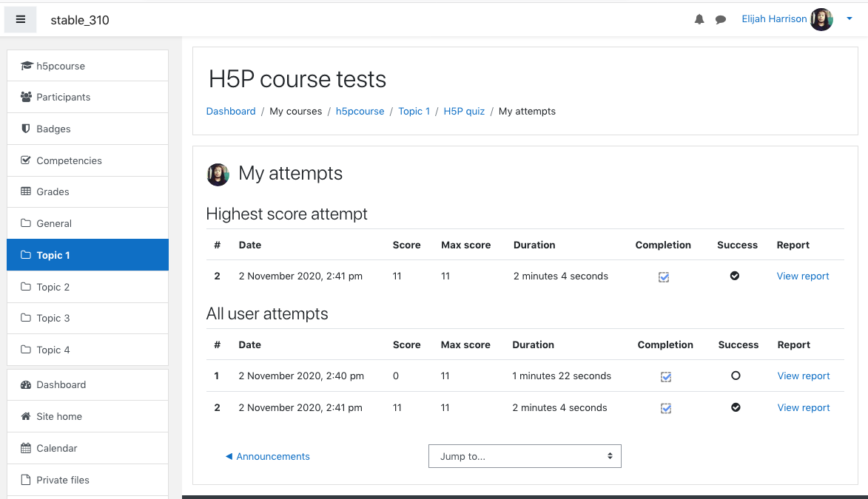The height and width of the screenshot is (499, 868).
Task: Click the empty success circle for attempt 1
Action: click(736, 376)
